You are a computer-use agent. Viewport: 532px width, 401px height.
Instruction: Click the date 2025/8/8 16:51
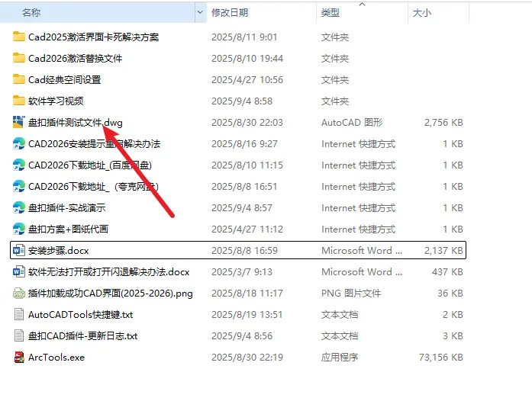click(244, 187)
